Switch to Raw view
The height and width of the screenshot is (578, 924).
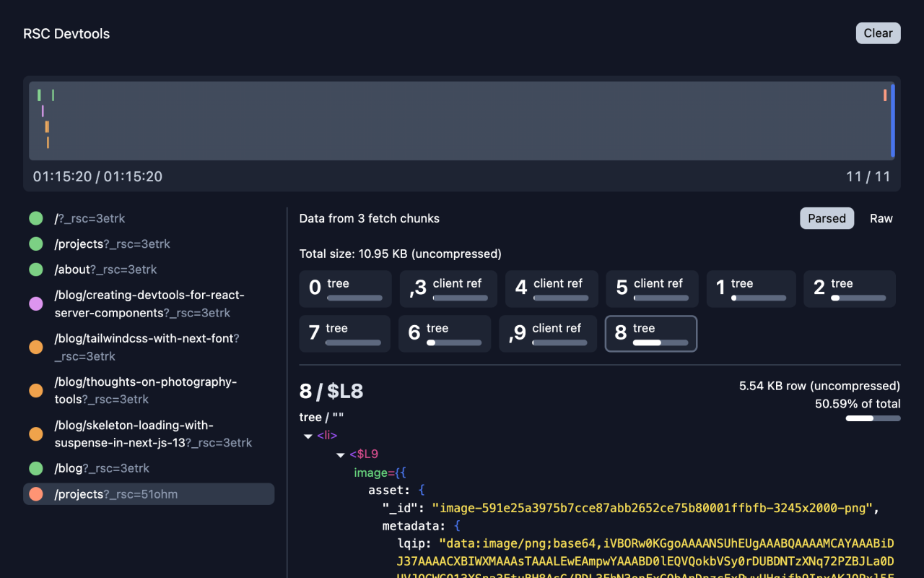pos(881,217)
